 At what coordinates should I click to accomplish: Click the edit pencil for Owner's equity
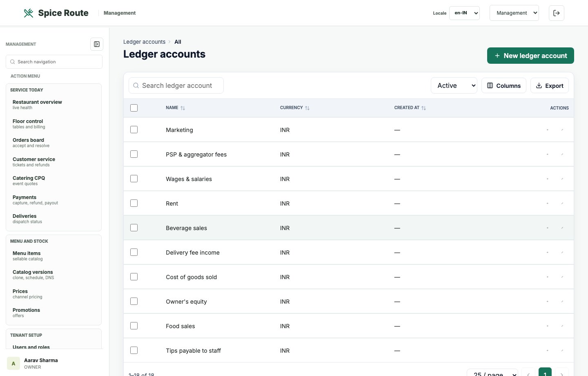pyautogui.click(x=562, y=302)
